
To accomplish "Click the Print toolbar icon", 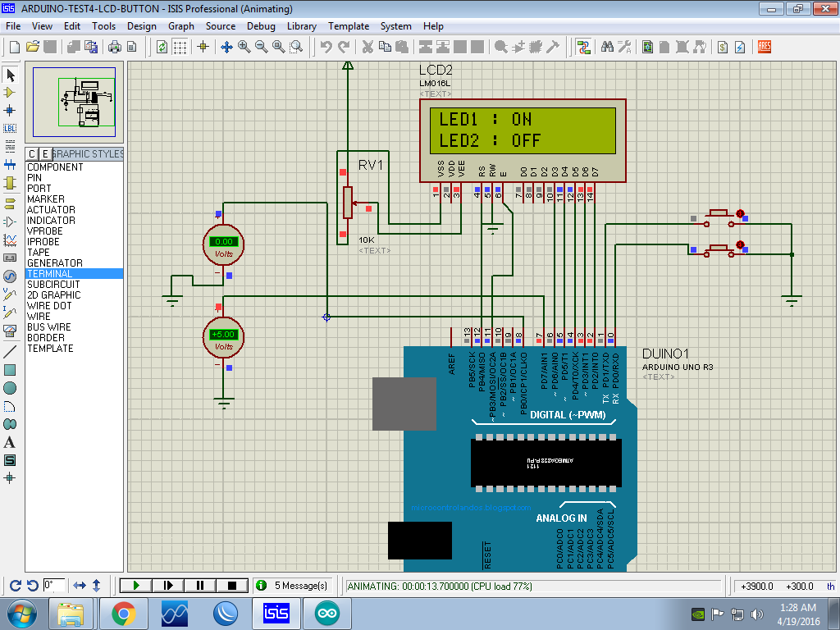I will tap(115, 47).
